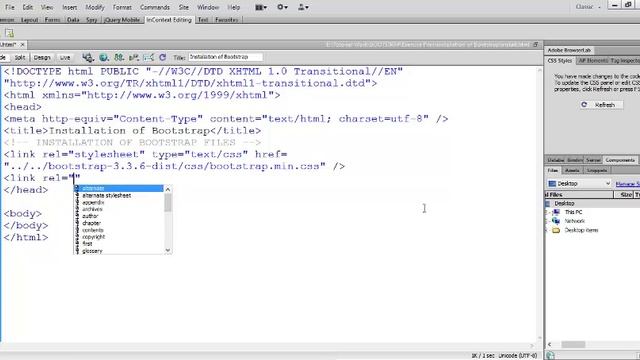Image resolution: width=640 pixels, height=360 pixels.
Task: Open the Site user dropdown icon
Action: (x=303, y=7)
